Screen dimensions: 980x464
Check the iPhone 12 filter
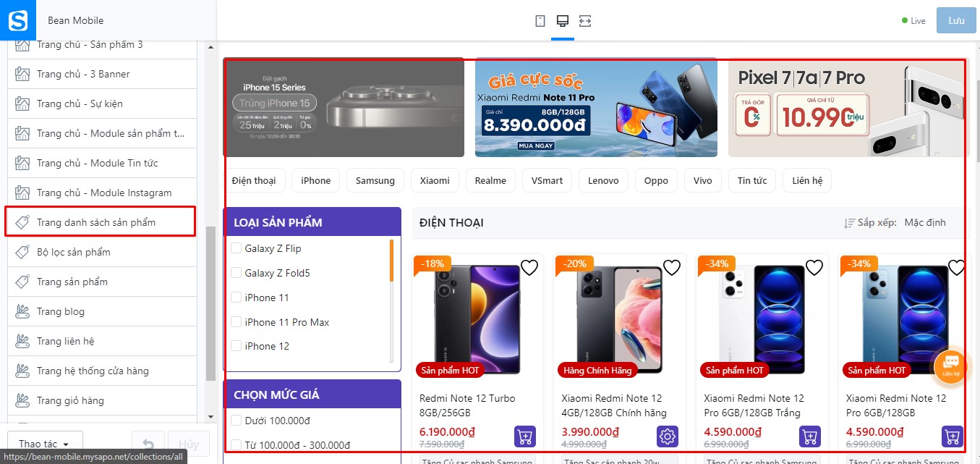click(x=236, y=346)
